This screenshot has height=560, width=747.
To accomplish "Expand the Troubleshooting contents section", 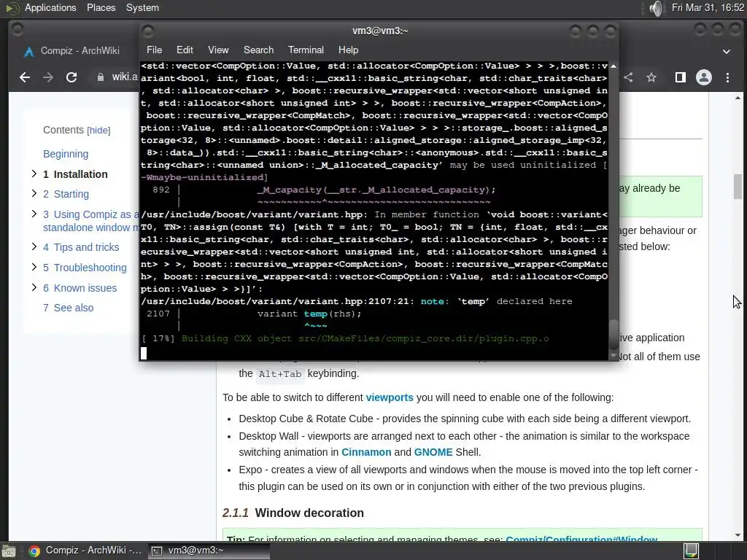I will pos(34,267).
